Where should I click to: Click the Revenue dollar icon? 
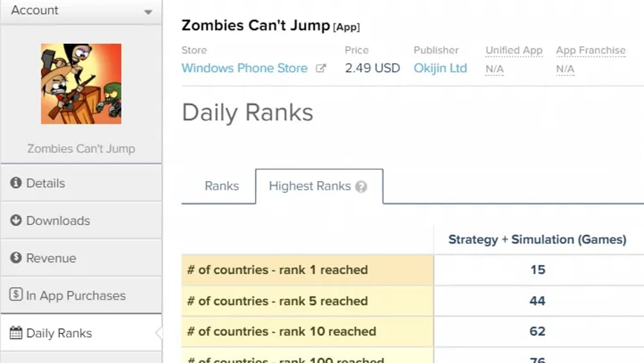tap(16, 258)
